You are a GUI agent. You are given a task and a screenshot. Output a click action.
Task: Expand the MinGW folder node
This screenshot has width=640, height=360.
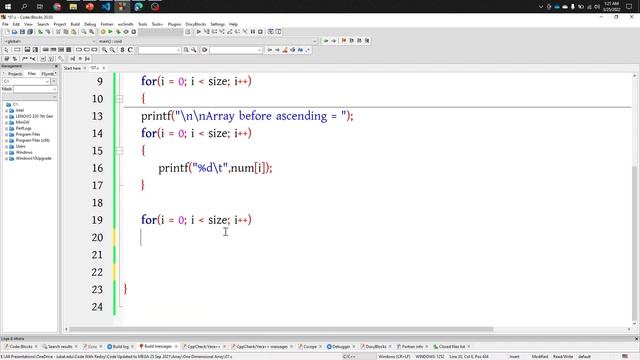6,122
